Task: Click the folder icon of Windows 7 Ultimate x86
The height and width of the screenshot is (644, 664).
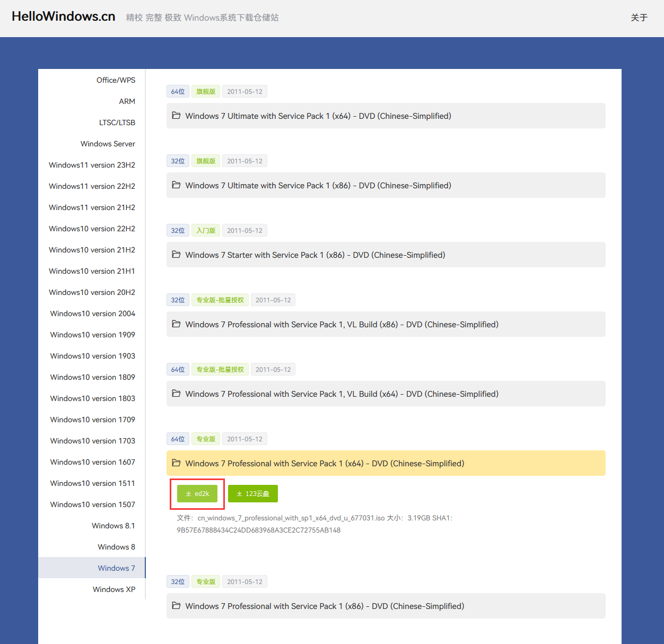Action: tap(176, 185)
